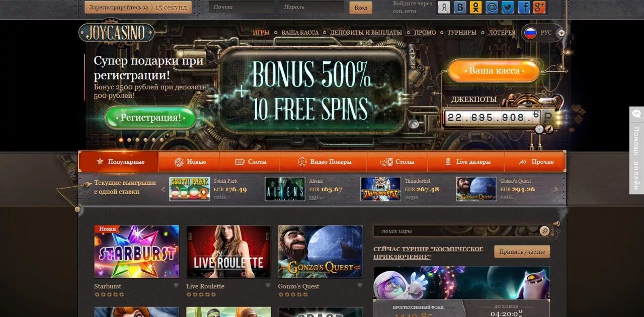Favorite Starburst with the heart icon
The image size is (644, 317).
176,285
